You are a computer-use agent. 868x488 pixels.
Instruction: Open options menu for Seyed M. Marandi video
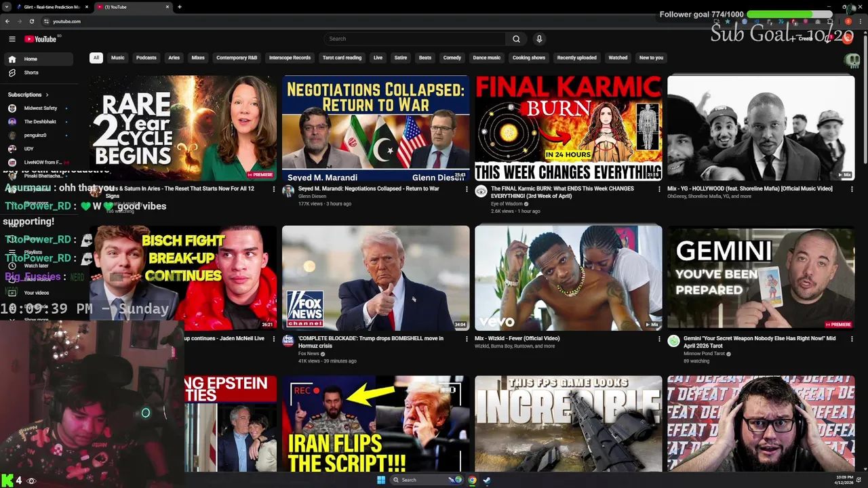coord(467,189)
